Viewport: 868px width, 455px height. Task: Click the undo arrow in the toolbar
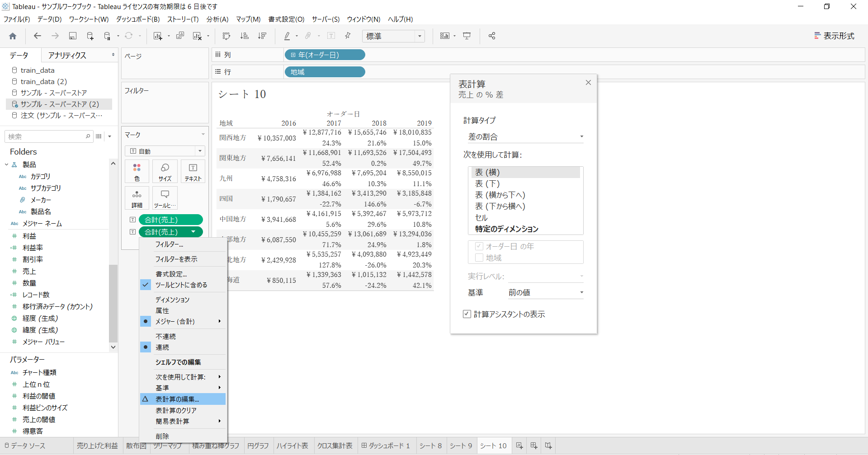pos(38,36)
